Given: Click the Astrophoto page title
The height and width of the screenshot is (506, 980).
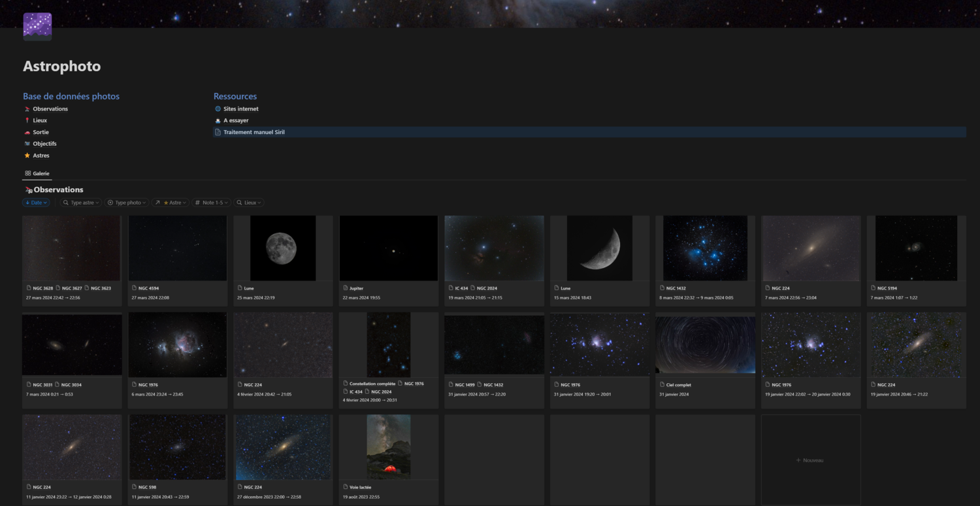Looking at the screenshot, I should coord(62,66).
